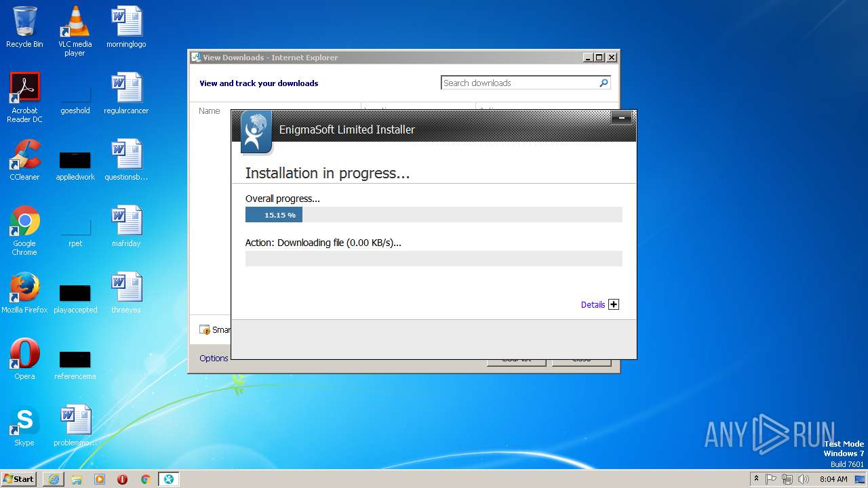
Task: Sort downloads by Name column header
Action: (210, 110)
